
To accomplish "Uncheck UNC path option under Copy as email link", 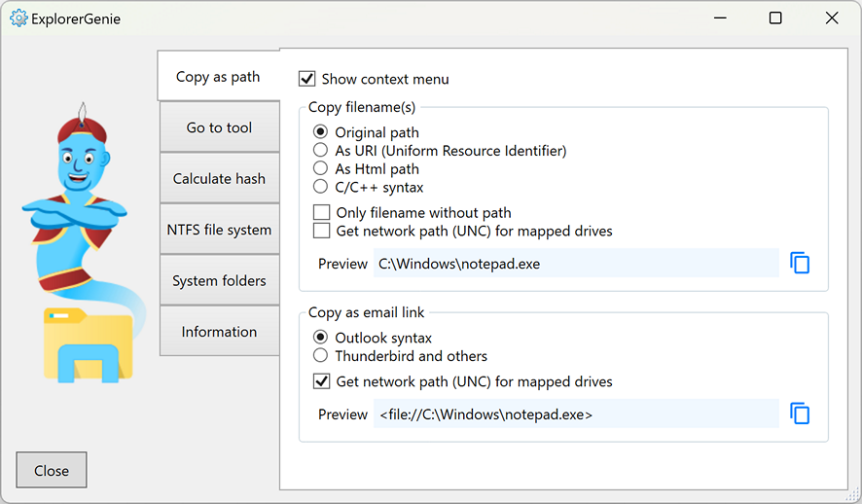I will coord(322,380).
